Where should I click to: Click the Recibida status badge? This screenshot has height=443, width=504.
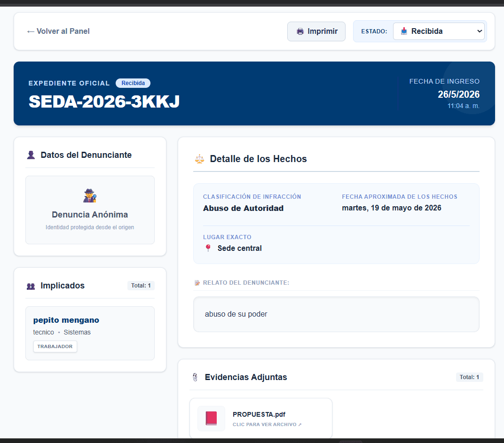[x=133, y=83]
